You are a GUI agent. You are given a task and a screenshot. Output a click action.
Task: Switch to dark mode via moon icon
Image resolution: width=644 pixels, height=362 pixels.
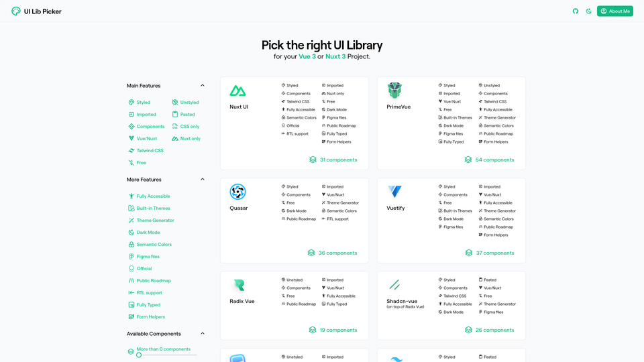[588, 11]
